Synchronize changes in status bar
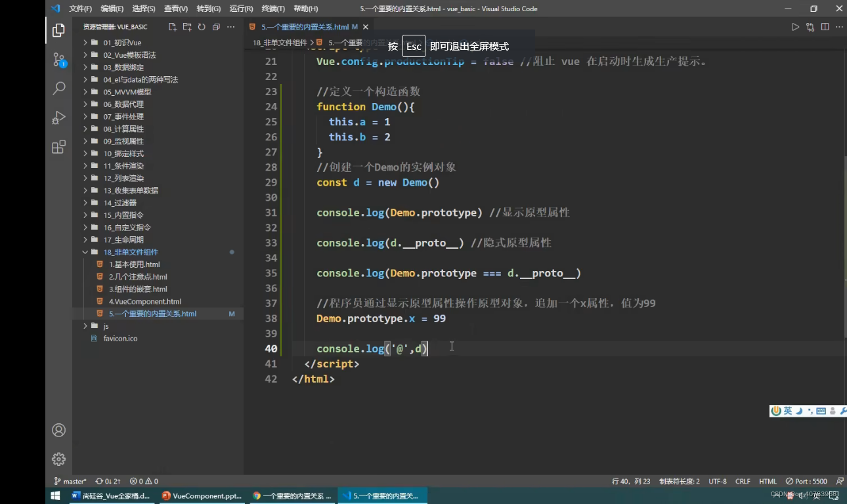Screen dimensions: 847x504 tap(108, 481)
